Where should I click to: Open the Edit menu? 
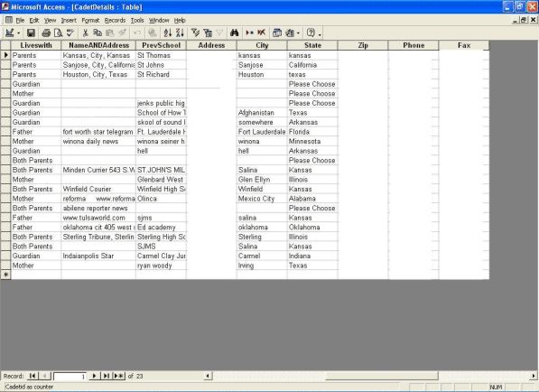point(34,20)
